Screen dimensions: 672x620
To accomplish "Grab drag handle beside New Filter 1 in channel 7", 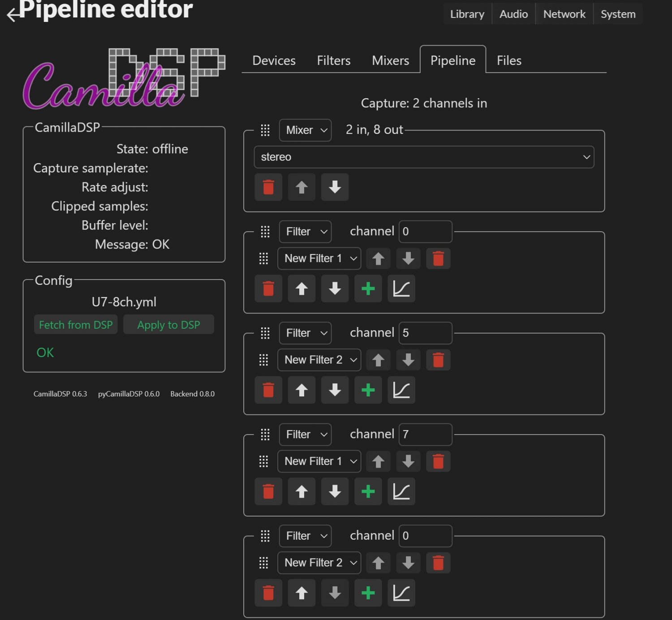I will [263, 461].
